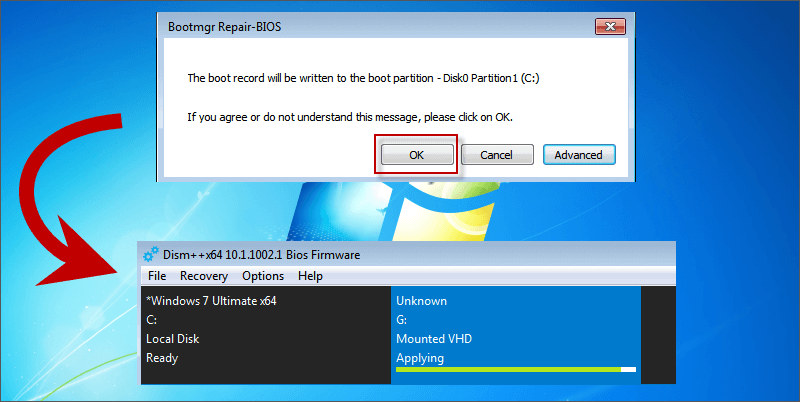Image resolution: width=800 pixels, height=402 pixels.
Task: Click the Dism++x64 10.1.1002.1 title text
Action: coord(261,255)
